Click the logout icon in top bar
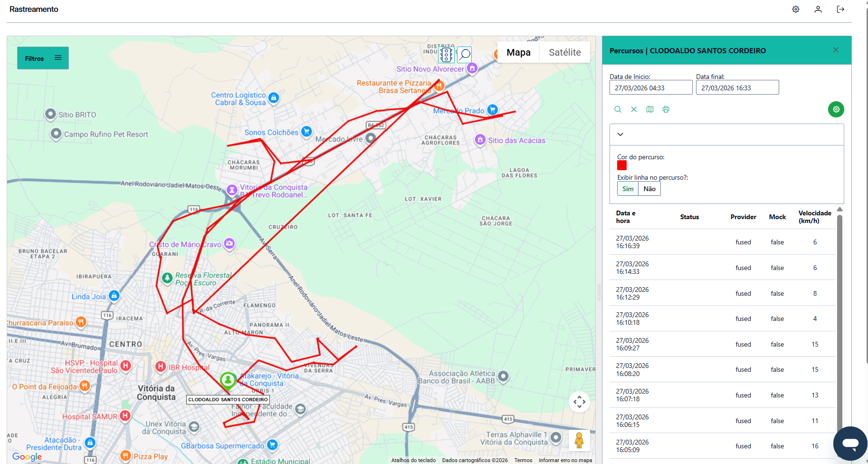868x464 pixels. coord(840,10)
